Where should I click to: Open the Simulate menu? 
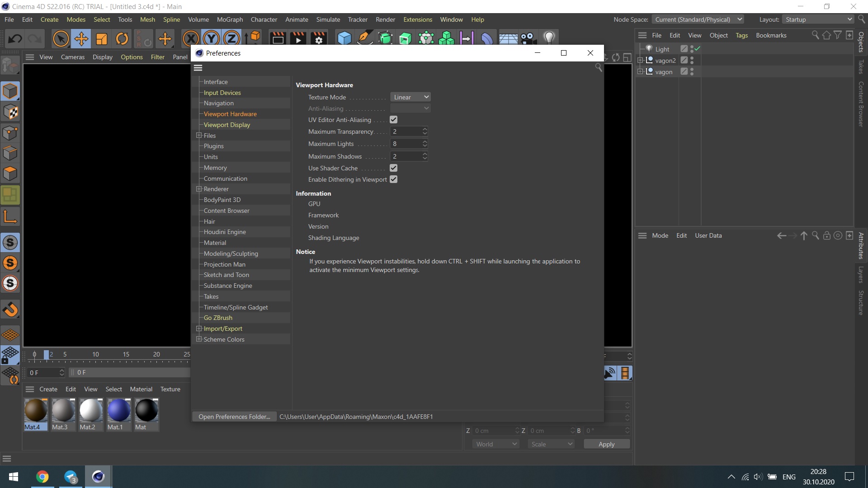[328, 19]
